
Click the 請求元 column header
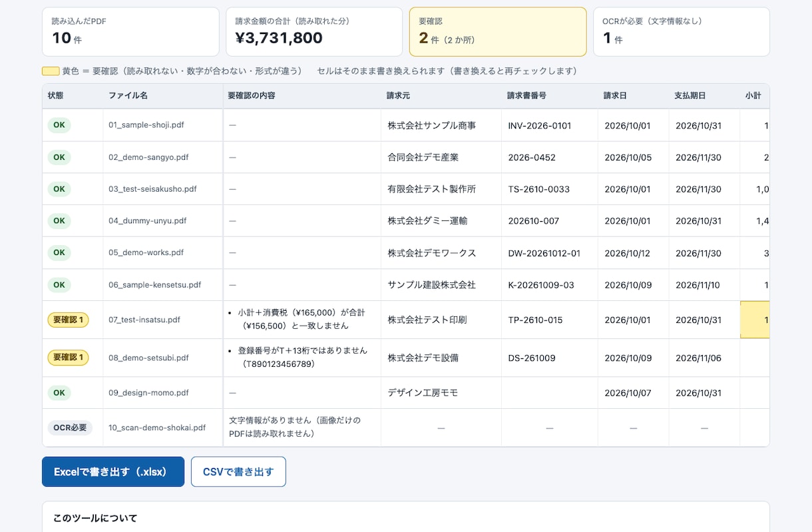(x=441, y=96)
